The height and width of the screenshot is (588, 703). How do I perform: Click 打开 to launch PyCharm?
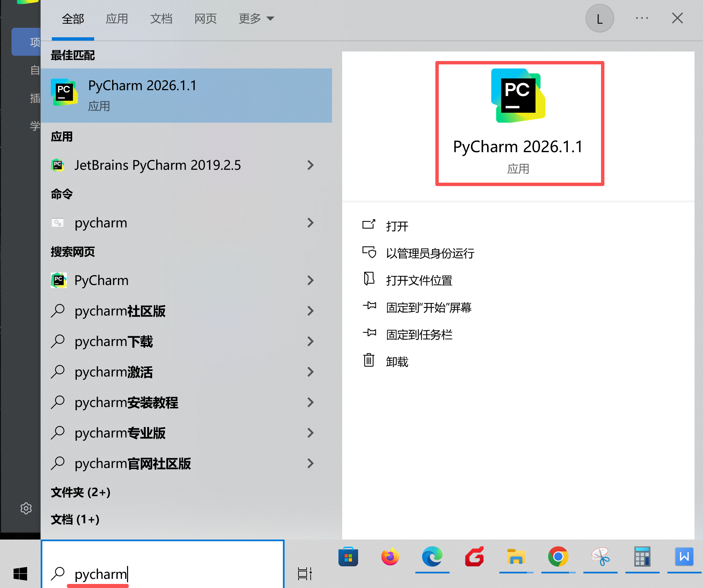tap(397, 226)
